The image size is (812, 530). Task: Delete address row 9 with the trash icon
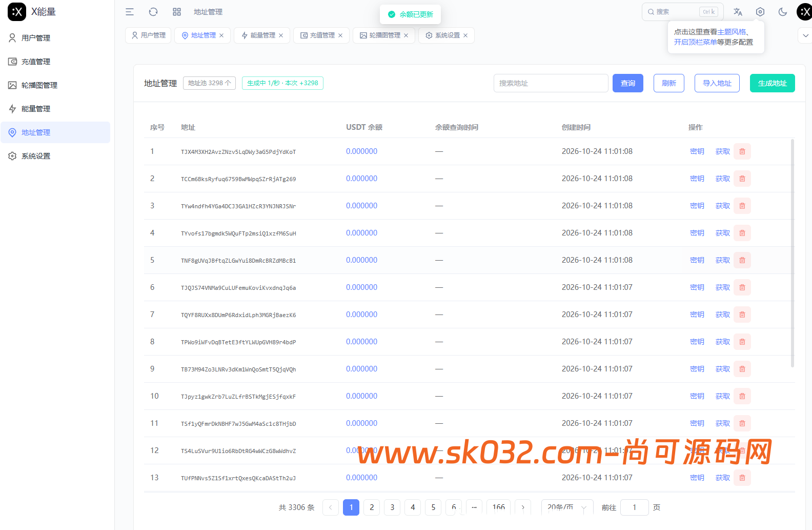(x=742, y=369)
